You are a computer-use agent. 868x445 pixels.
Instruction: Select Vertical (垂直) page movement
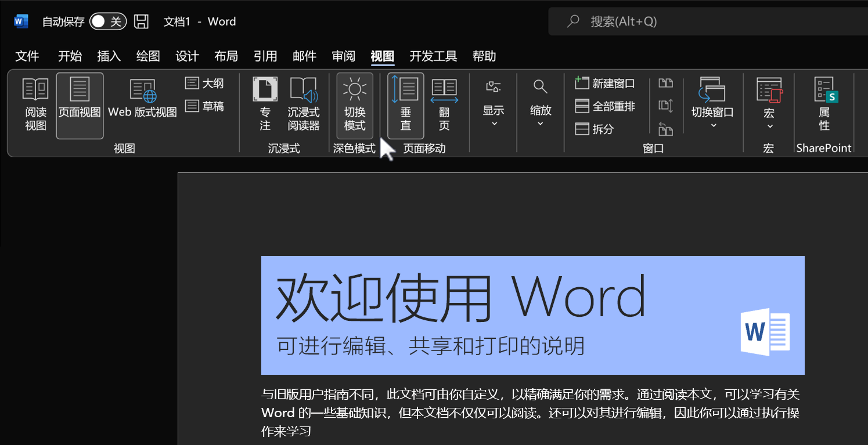[x=405, y=106]
